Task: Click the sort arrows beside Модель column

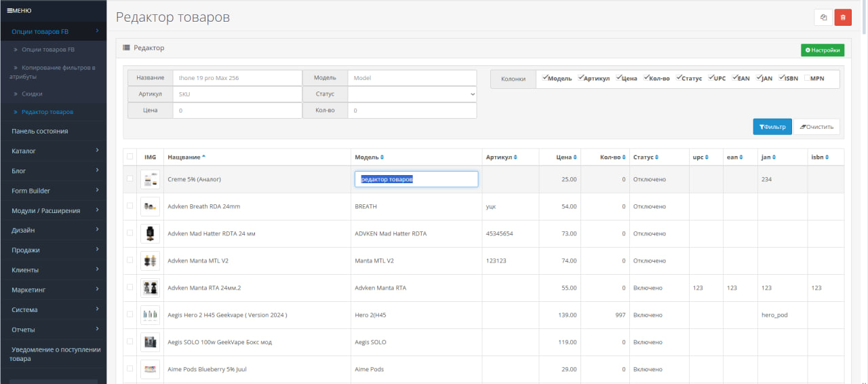Action: (x=382, y=157)
